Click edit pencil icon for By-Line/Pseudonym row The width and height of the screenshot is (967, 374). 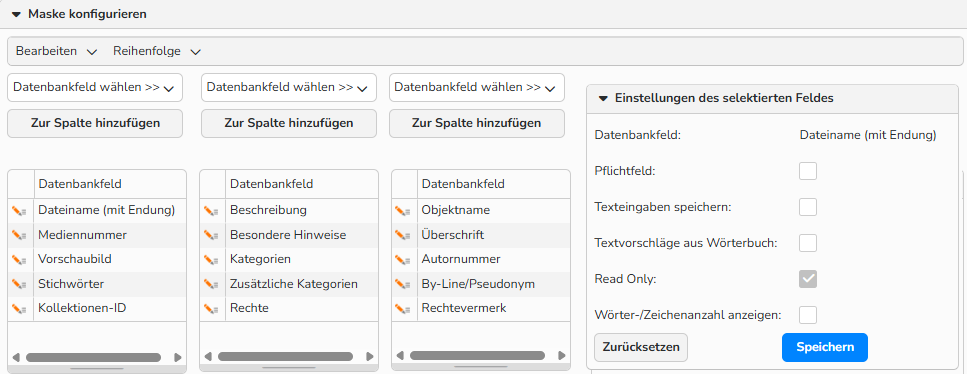point(402,285)
